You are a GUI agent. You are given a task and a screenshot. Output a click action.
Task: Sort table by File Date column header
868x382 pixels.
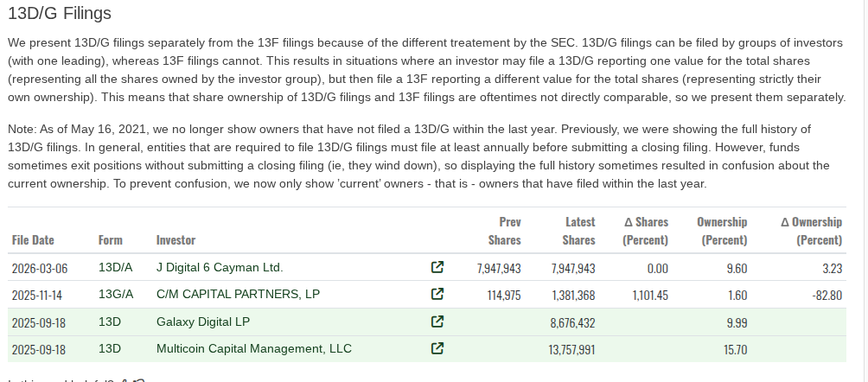(x=33, y=240)
